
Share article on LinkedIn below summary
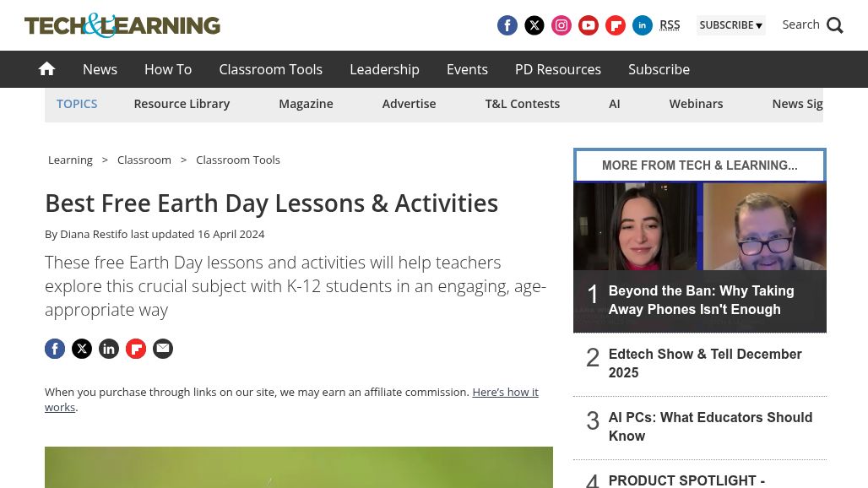click(109, 349)
